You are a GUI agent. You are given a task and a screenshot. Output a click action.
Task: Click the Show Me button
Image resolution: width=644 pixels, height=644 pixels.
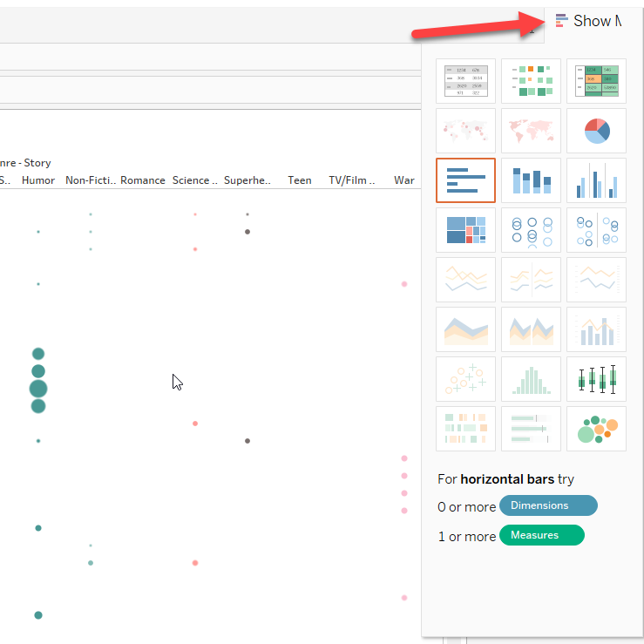(589, 21)
